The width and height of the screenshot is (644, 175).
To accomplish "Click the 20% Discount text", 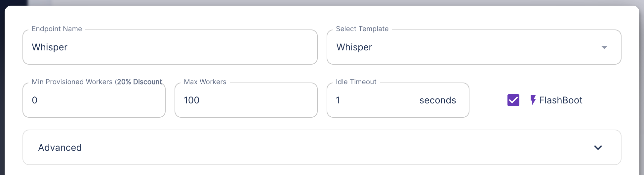I will pos(140,82).
